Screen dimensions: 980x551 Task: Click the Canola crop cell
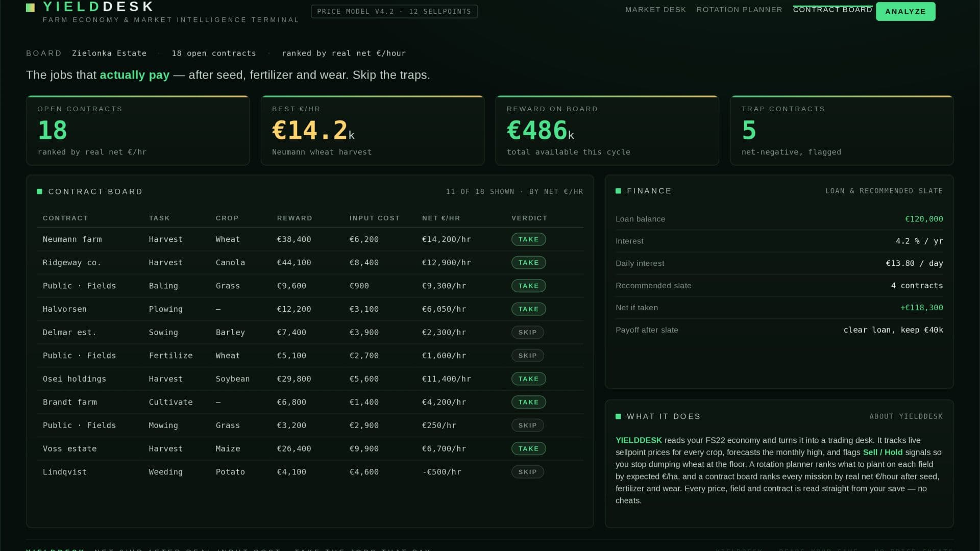(x=230, y=263)
